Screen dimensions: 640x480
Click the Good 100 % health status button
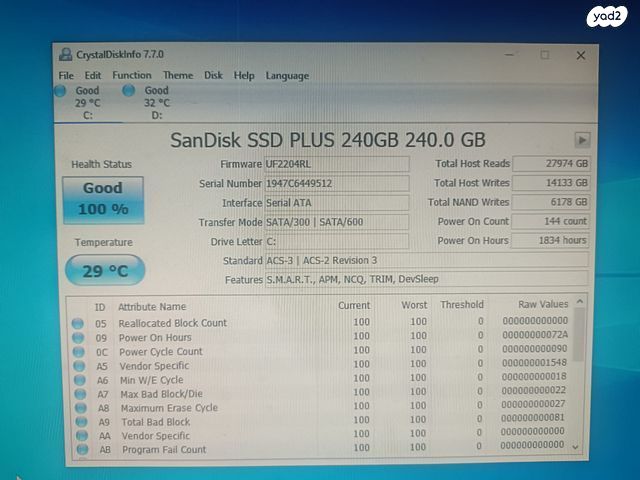pos(103,200)
